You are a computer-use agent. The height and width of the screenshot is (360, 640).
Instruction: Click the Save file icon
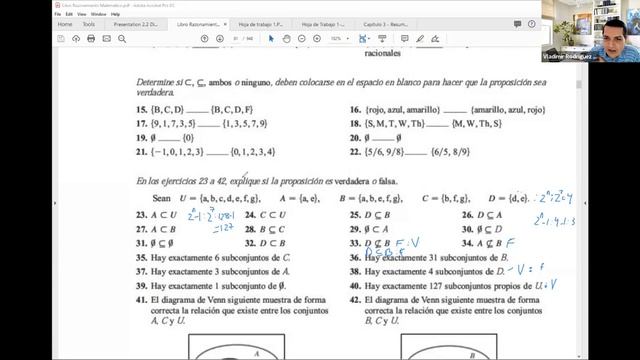click(x=61, y=39)
